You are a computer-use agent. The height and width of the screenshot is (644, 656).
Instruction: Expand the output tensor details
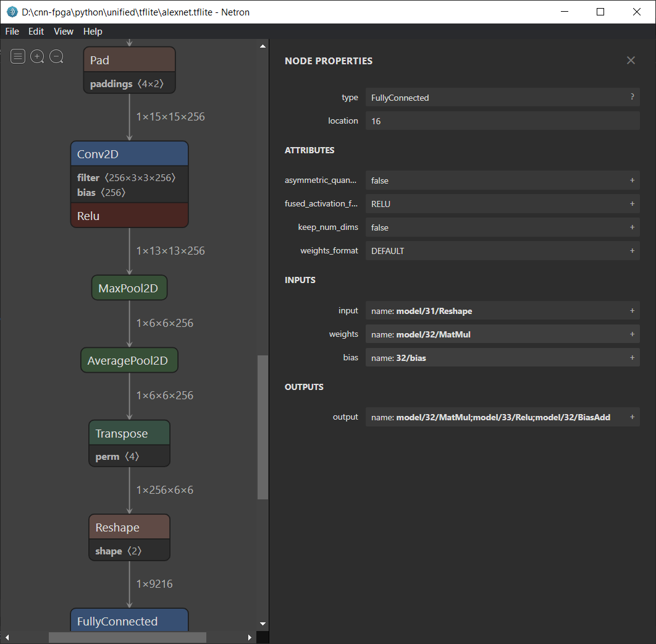pos(632,417)
